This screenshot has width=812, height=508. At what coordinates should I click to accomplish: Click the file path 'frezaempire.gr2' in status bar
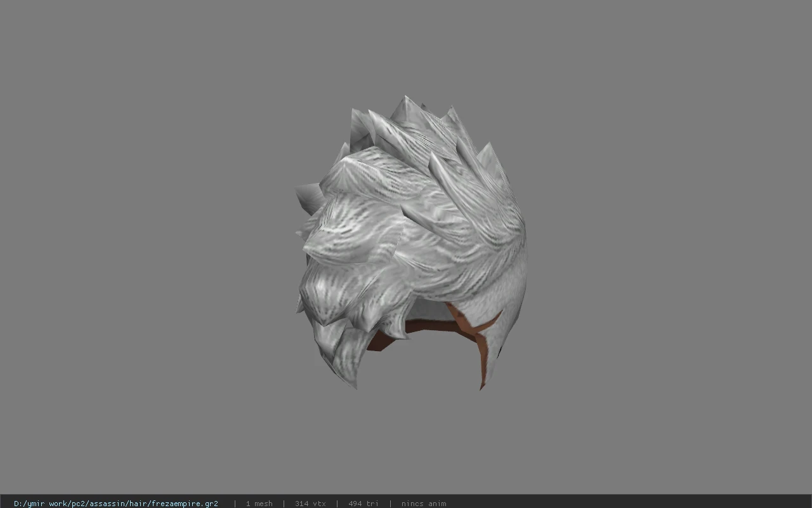click(116, 504)
